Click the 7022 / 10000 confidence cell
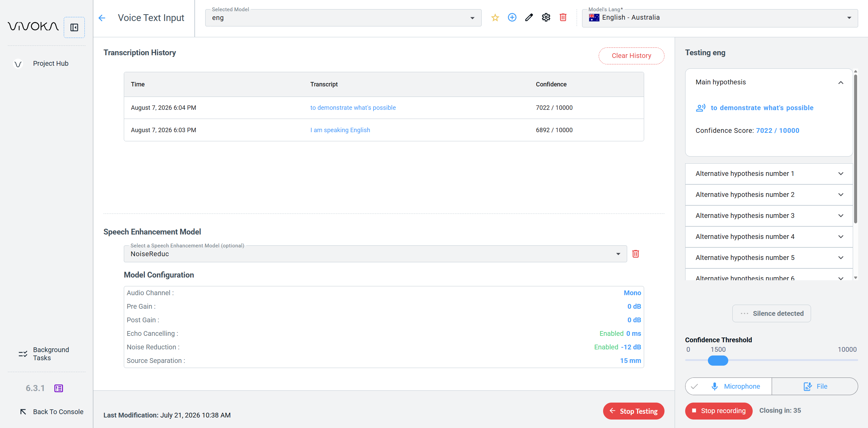The height and width of the screenshot is (428, 868). [554, 108]
